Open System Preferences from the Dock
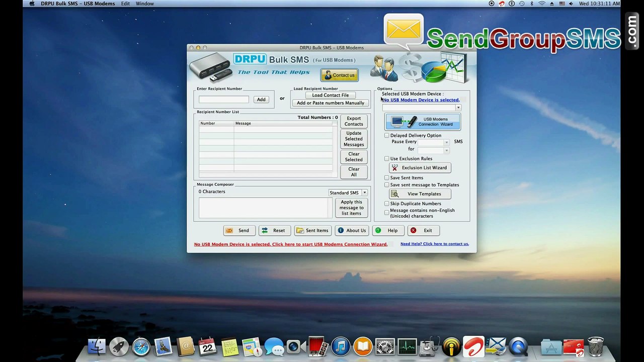644x362 pixels. click(x=384, y=347)
